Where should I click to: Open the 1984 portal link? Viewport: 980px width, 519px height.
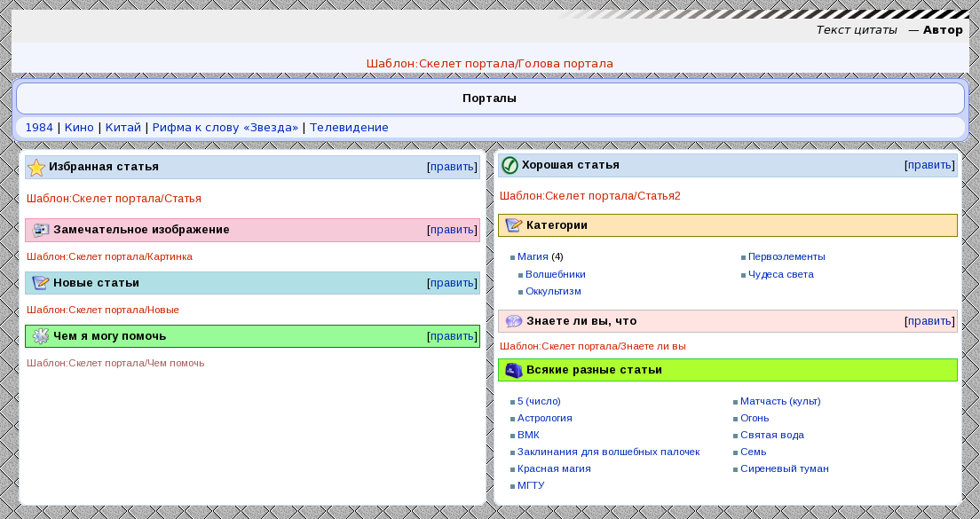pos(39,128)
